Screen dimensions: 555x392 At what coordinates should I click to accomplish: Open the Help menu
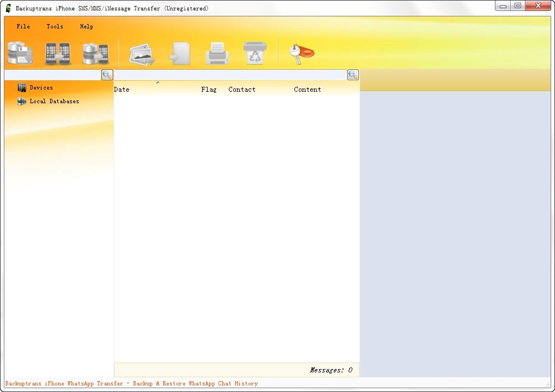[x=86, y=26]
